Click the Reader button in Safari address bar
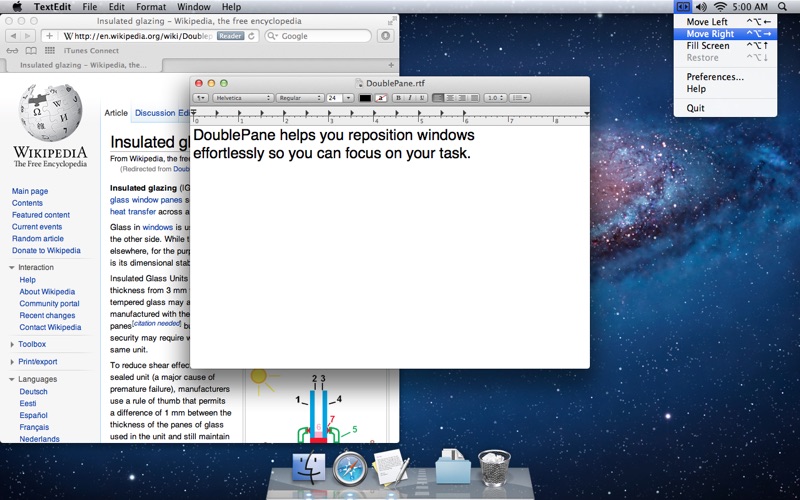Screen dimensions: 800x500 tap(230, 36)
